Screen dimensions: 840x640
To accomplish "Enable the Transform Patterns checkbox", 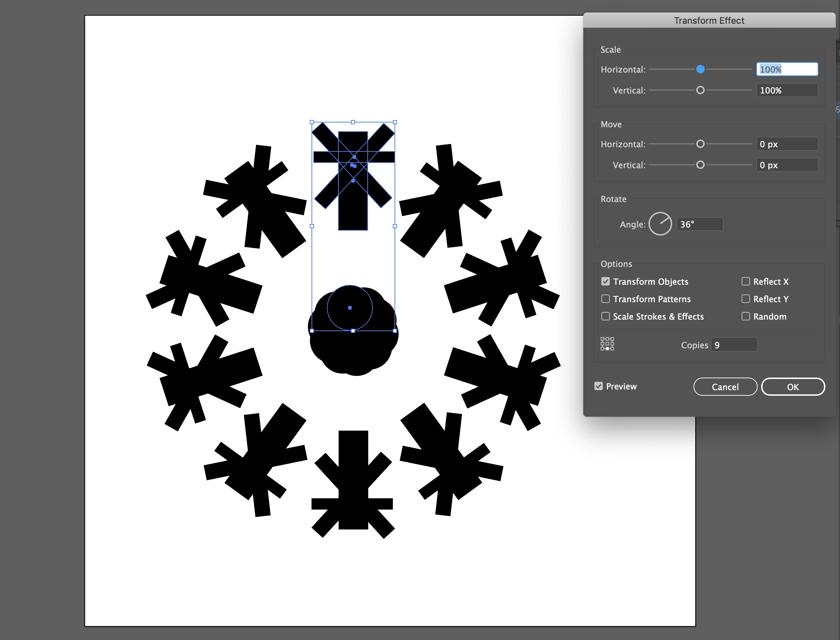I will [606, 299].
